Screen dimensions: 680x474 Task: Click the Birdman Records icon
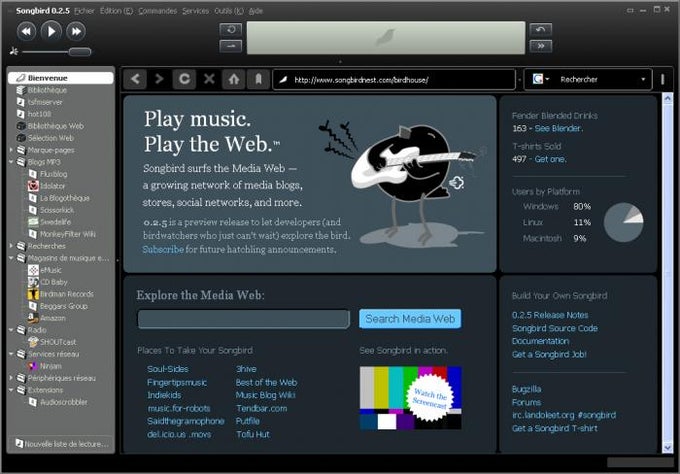(33, 294)
